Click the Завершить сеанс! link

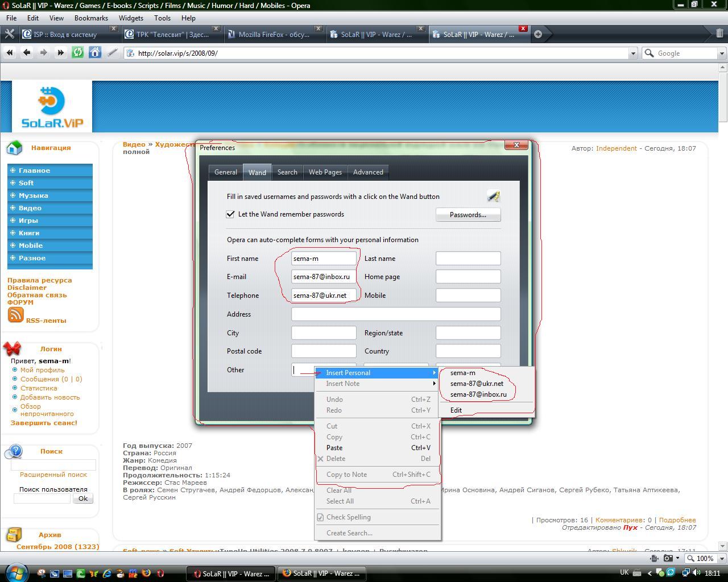(x=44, y=423)
